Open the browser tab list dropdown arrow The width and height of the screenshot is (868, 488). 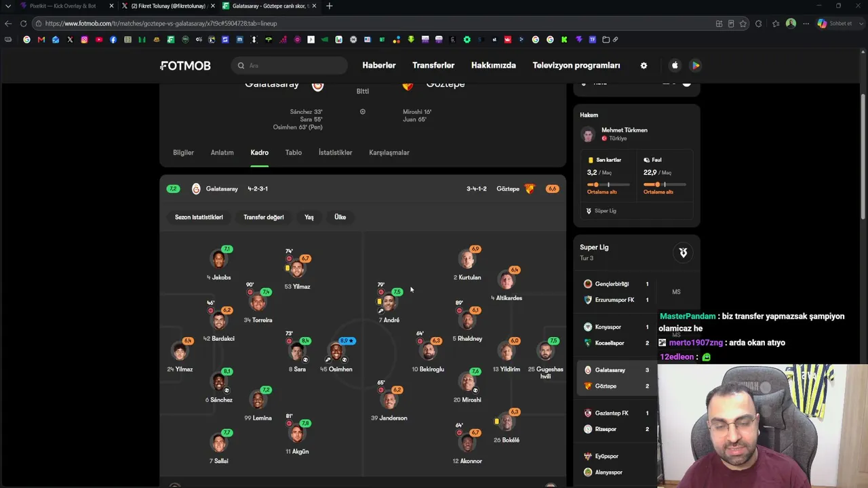click(8, 6)
